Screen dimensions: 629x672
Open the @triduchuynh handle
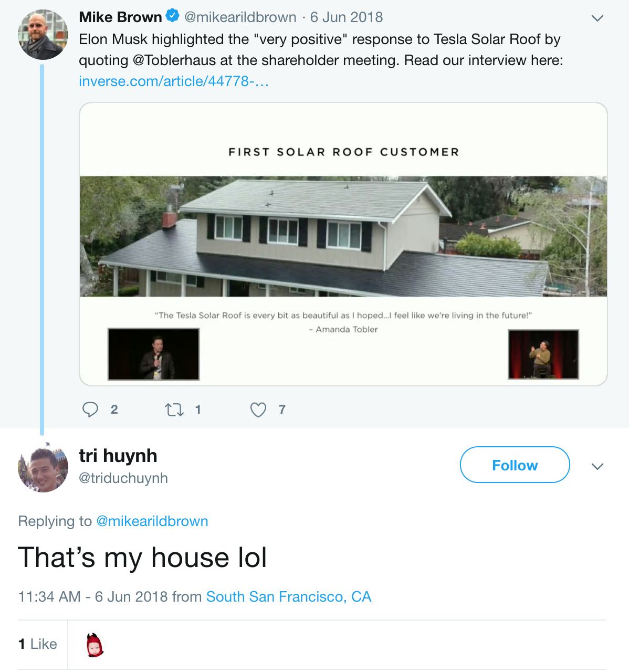(123, 478)
